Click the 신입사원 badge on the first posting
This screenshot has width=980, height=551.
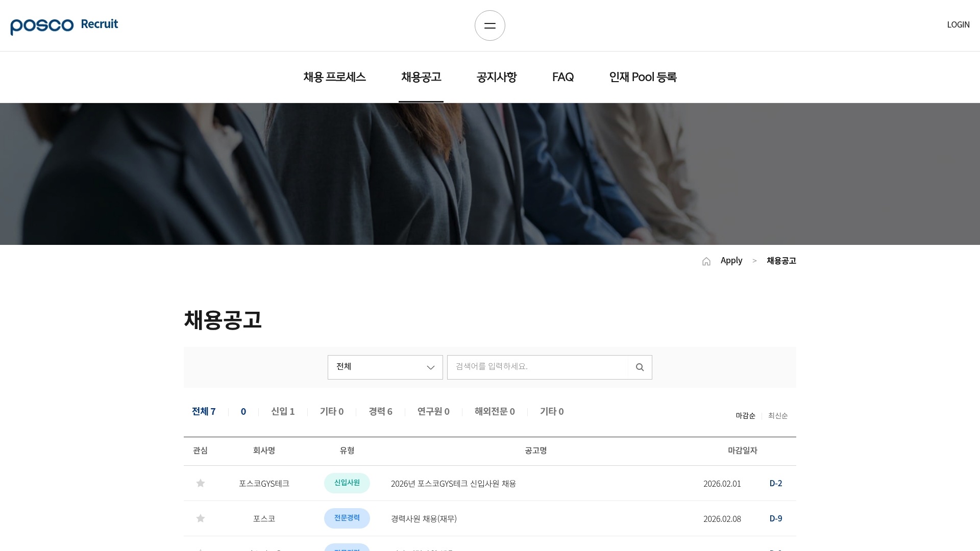click(x=347, y=483)
